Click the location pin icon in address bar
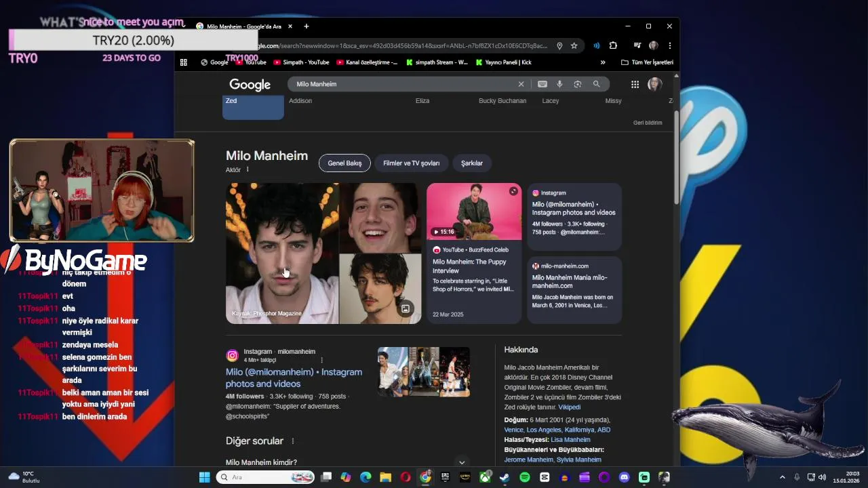 coord(559,46)
